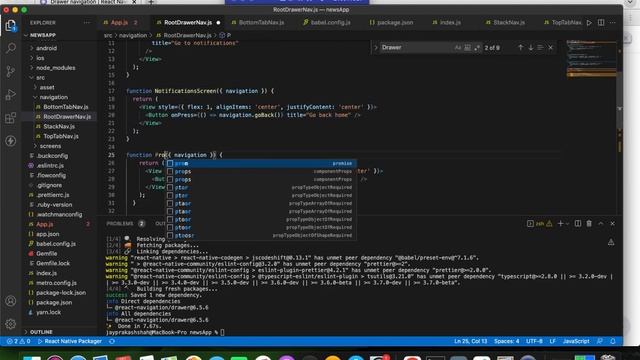Click the feedback icon in status bar
Screen dimensions: 640x360
(x=600, y=341)
